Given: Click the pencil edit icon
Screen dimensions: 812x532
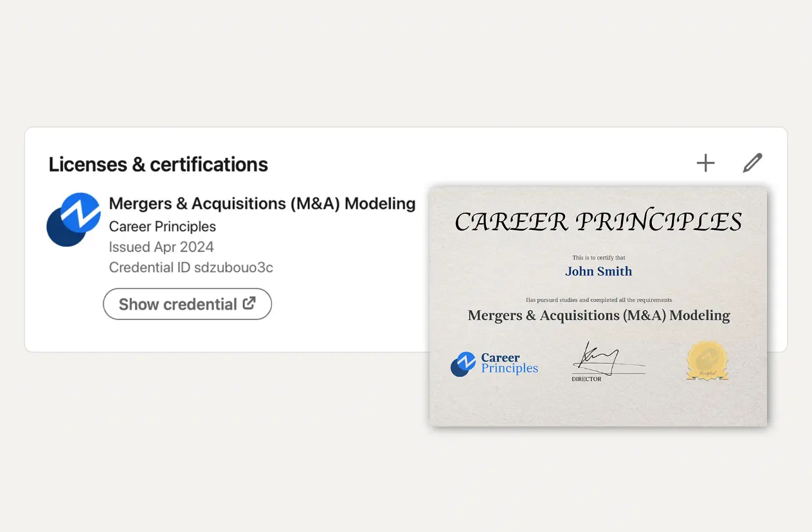Looking at the screenshot, I should point(752,163).
